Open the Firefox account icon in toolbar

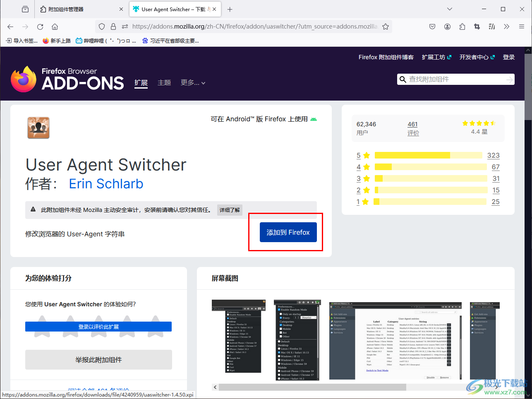click(447, 26)
